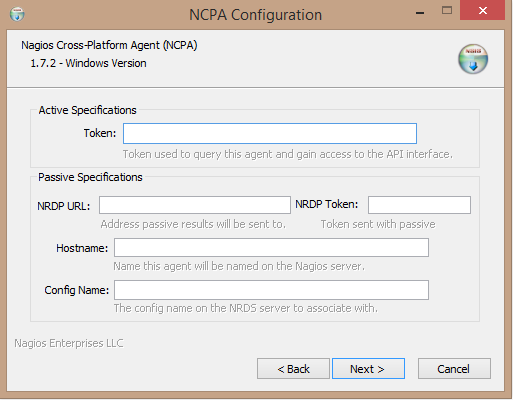Click the Nagios globe logo in header
The image size is (513, 400).
[473, 59]
